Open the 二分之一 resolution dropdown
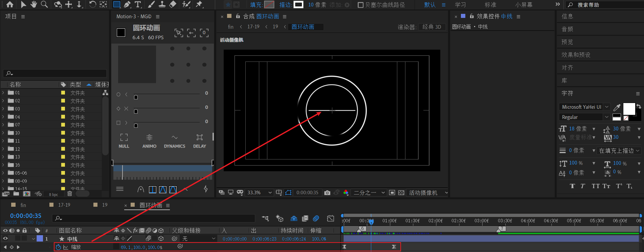644x252 pixels. [x=369, y=193]
